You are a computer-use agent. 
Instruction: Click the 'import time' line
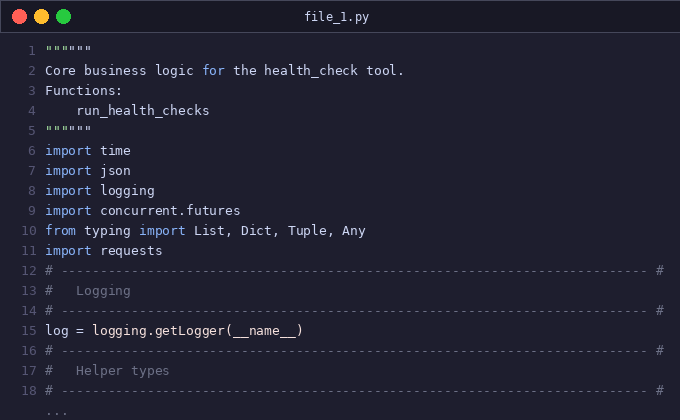click(x=88, y=151)
